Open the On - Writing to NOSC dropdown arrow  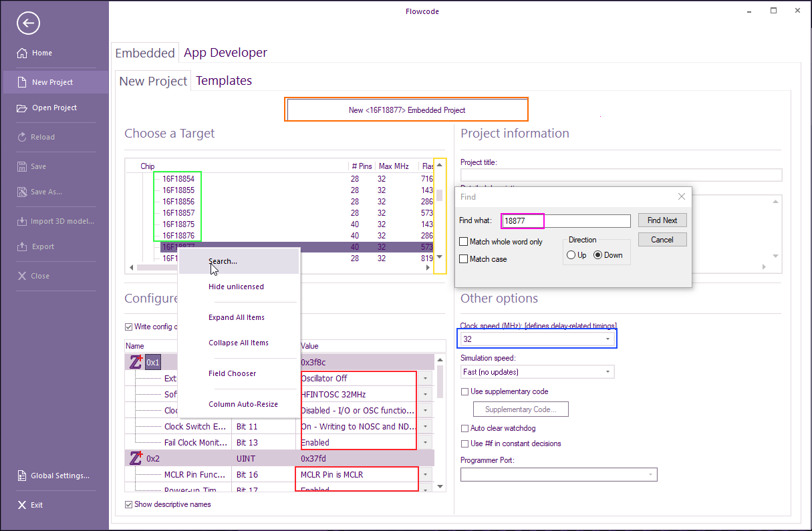(x=426, y=427)
